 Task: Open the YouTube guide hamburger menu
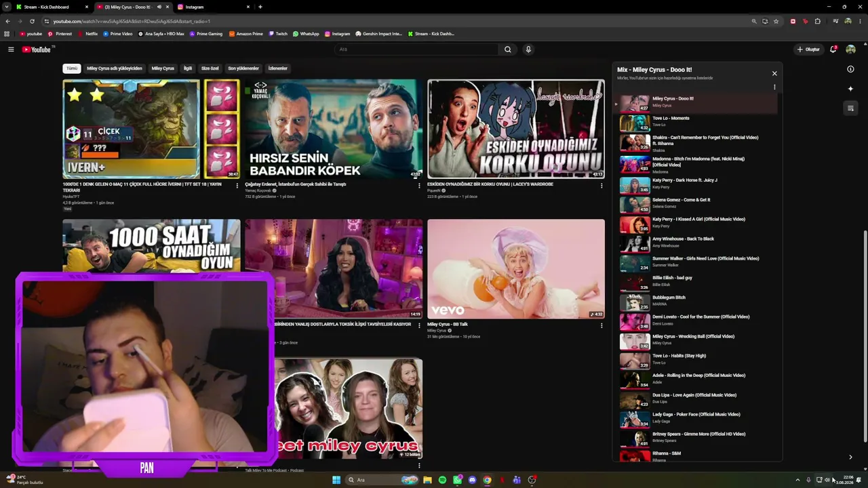11,49
